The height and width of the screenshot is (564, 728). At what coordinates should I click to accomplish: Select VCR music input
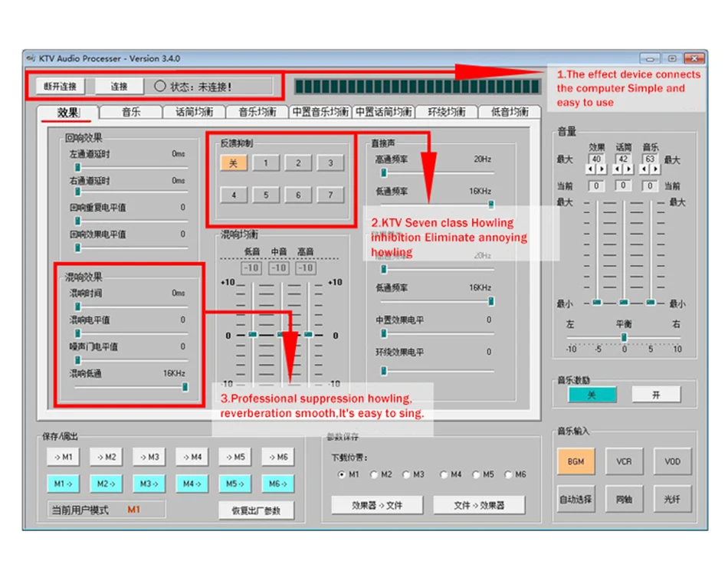624,461
